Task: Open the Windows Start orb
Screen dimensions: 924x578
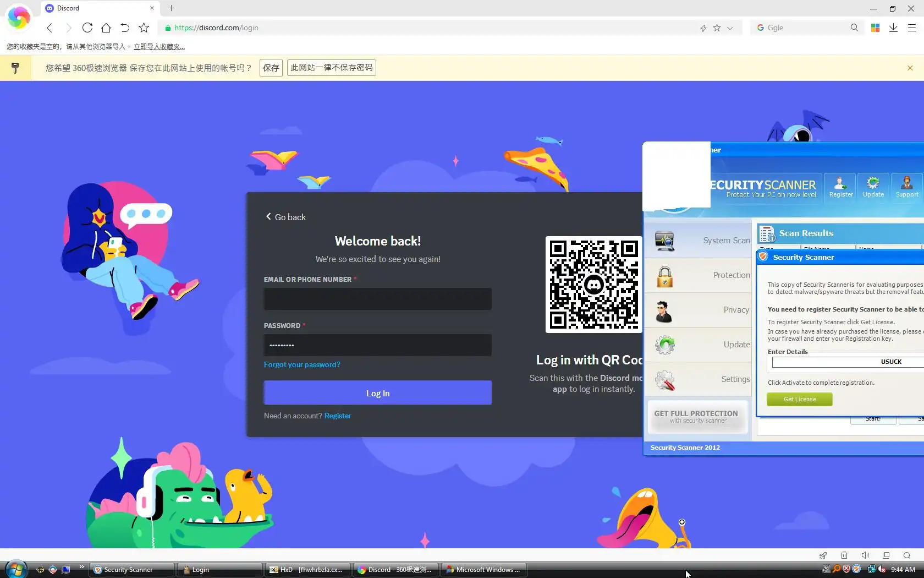Action: [x=16, y=569]
